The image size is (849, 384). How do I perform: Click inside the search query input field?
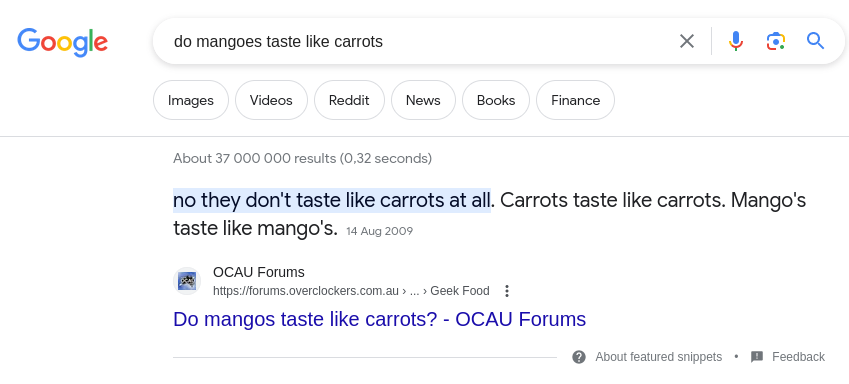click(x=417, y=41)
